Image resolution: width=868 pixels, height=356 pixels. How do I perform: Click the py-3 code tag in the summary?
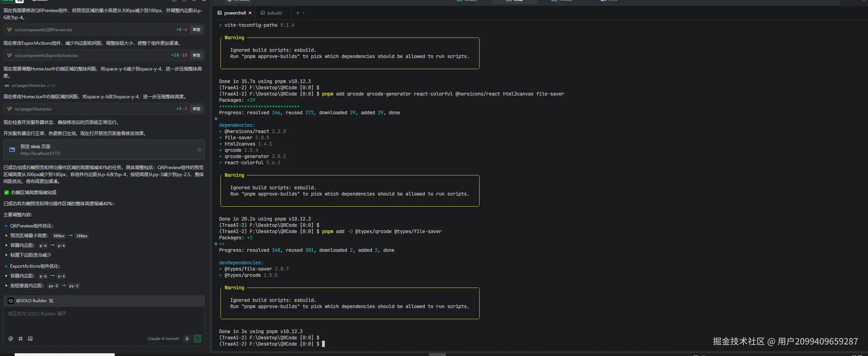[53, 286]
